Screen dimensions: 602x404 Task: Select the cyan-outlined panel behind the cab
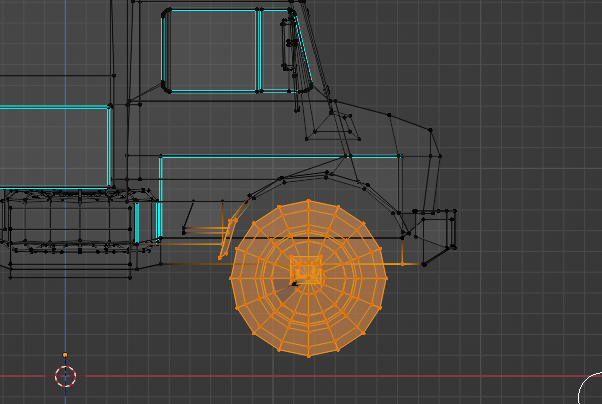[x=55, y=147]
